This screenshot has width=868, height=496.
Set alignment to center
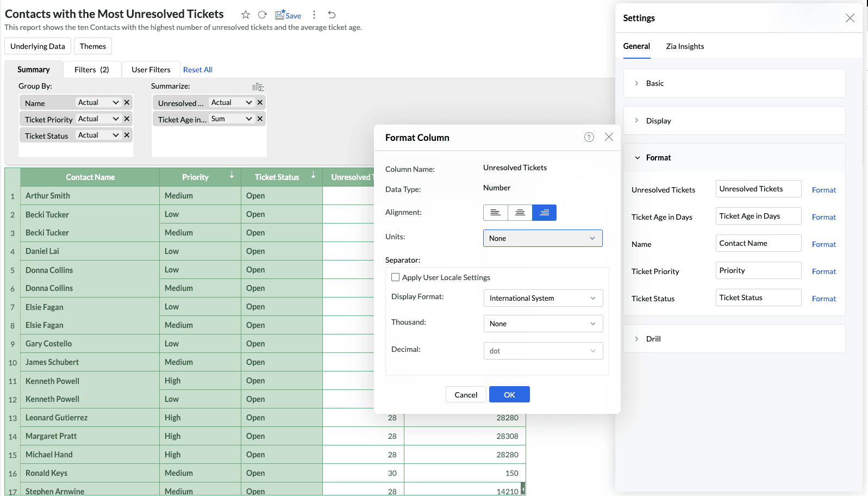point(520,213)
